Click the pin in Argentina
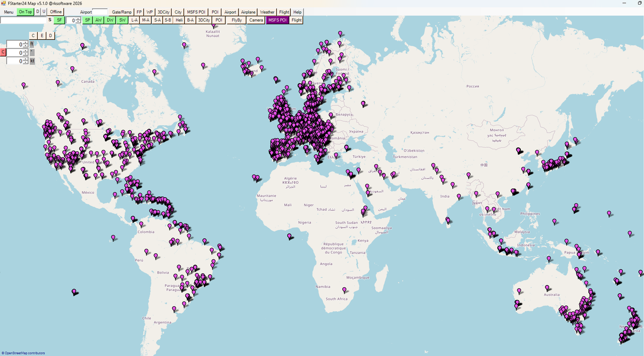The width and height of the screenshot is (644, 356). (x=174, y=309)
